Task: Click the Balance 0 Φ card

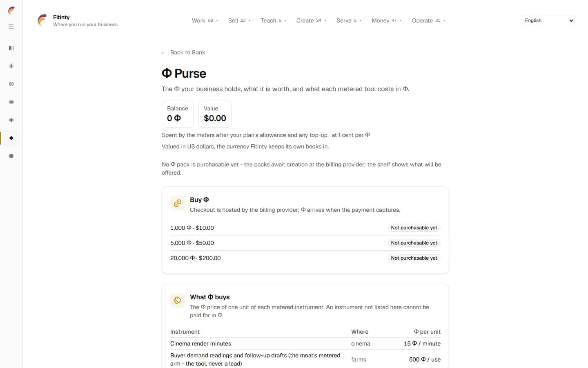Action: 178,114
